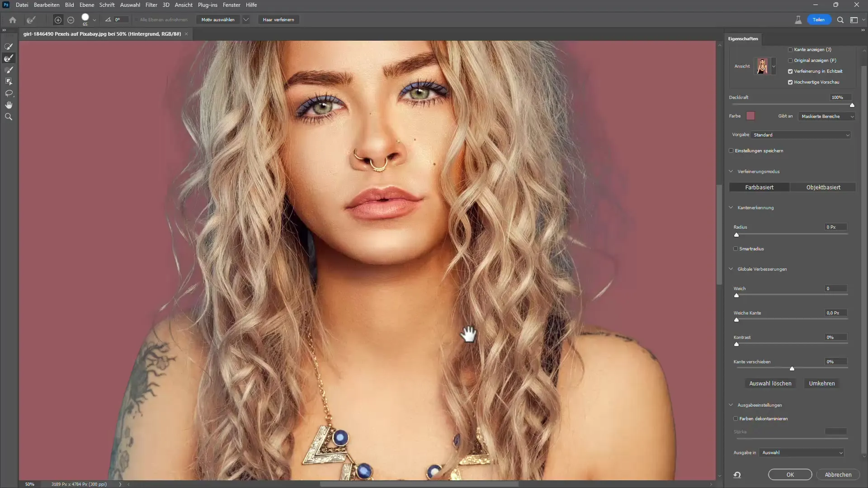This screenshot has width=868, height=488.
Task: Enable Smartradius checkbox
Action: point(736,249)
